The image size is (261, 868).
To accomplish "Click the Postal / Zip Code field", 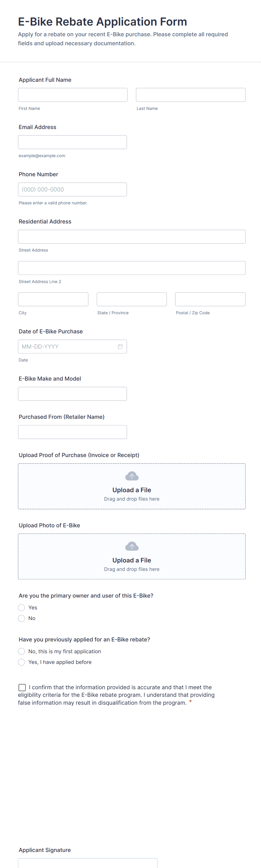I will [210, 299].
